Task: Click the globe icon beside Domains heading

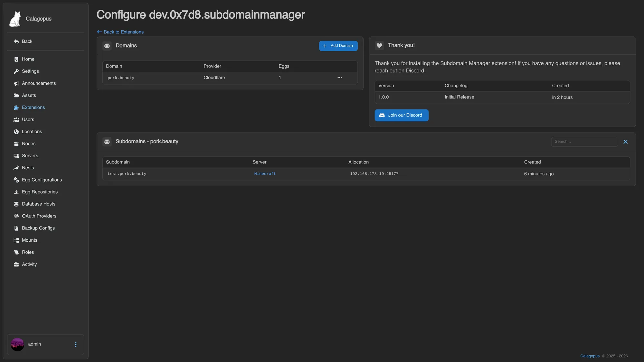Action: (x=107, y=46)
